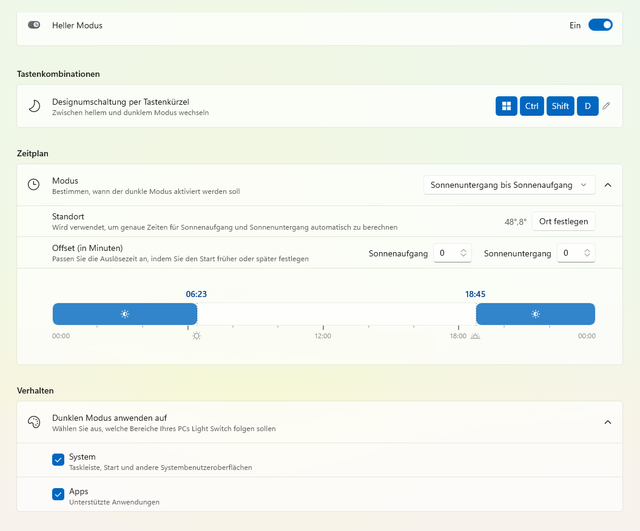Click the D key badge
Image resolution: width=640 pixels, height=531 pixels.
pos(587,106)
